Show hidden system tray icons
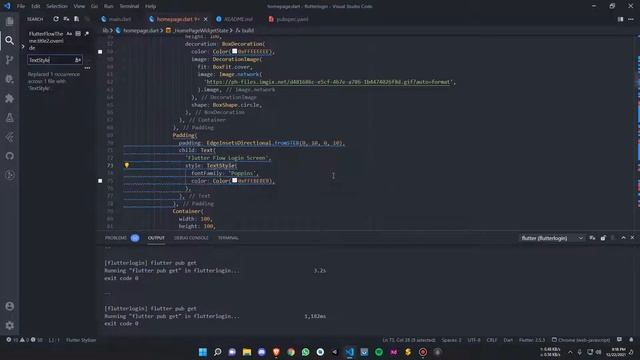 (570, 352)
